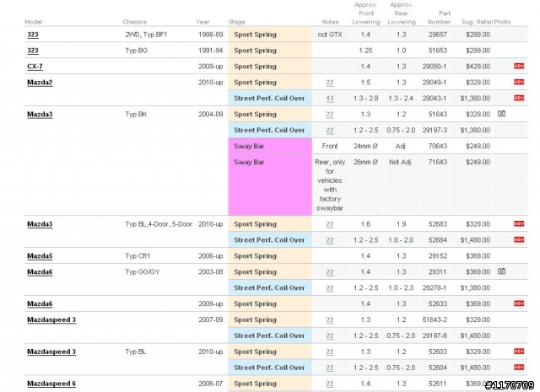
Task: Open the Mazda2 model link
Action: [x=40, y=83]
